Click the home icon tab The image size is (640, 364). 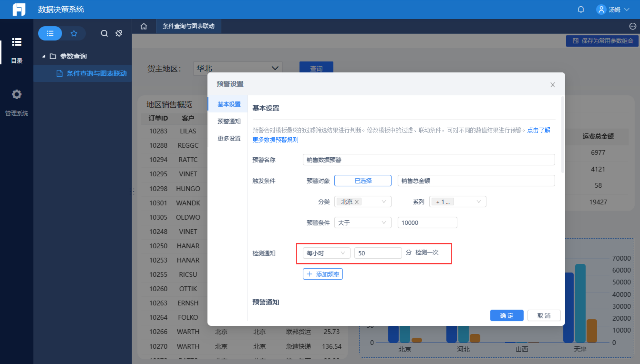[144, 26]
